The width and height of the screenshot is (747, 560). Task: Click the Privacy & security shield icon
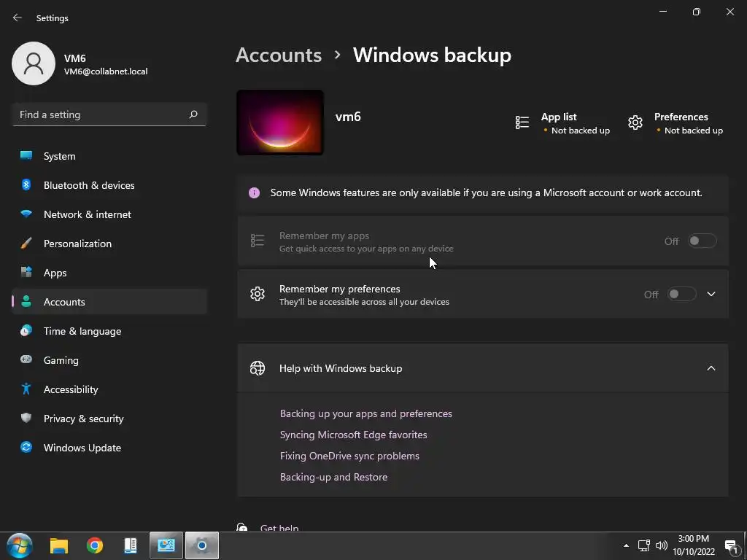click(26, 418)
